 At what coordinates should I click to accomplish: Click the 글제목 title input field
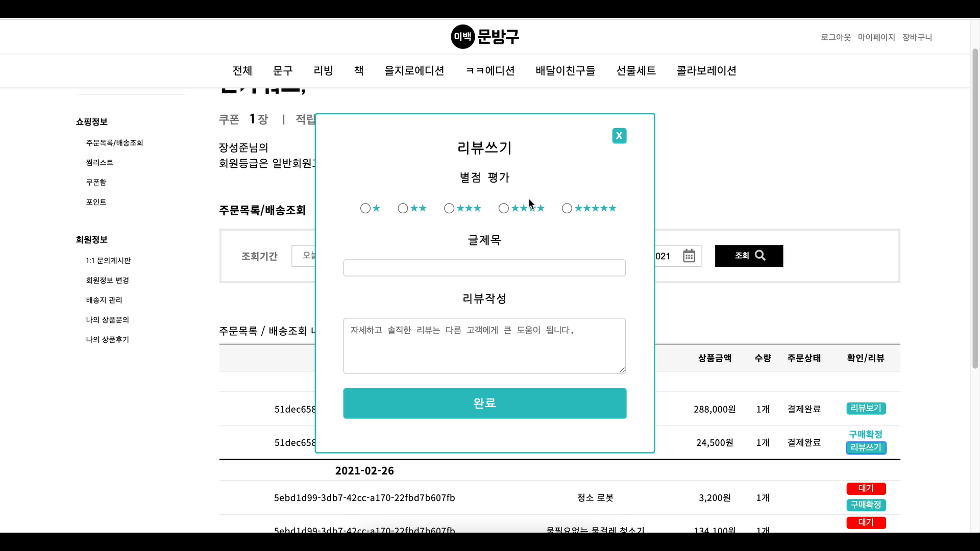484,268
